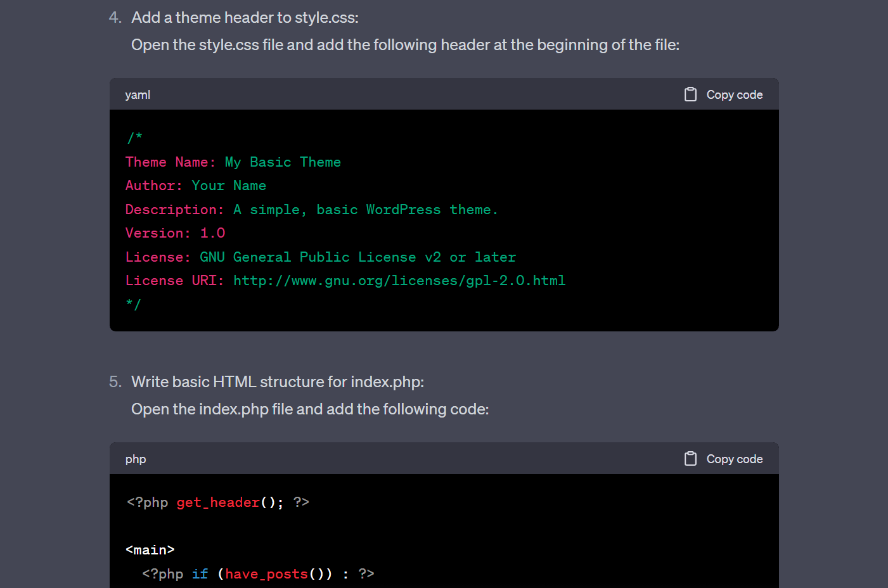Click the clipboard icon on the yaml code block
Image resolution: width=888 pixels, height=588 pixels.
690,94
